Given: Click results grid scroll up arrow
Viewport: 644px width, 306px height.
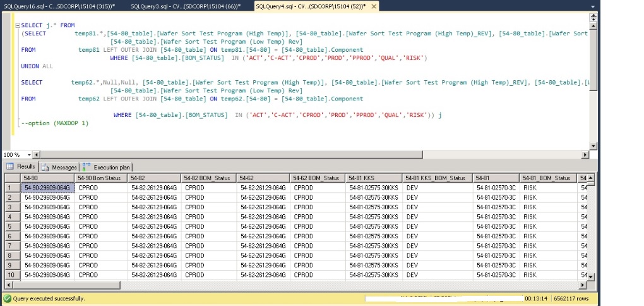Looking at the screenshot, I should pos(590,178).
